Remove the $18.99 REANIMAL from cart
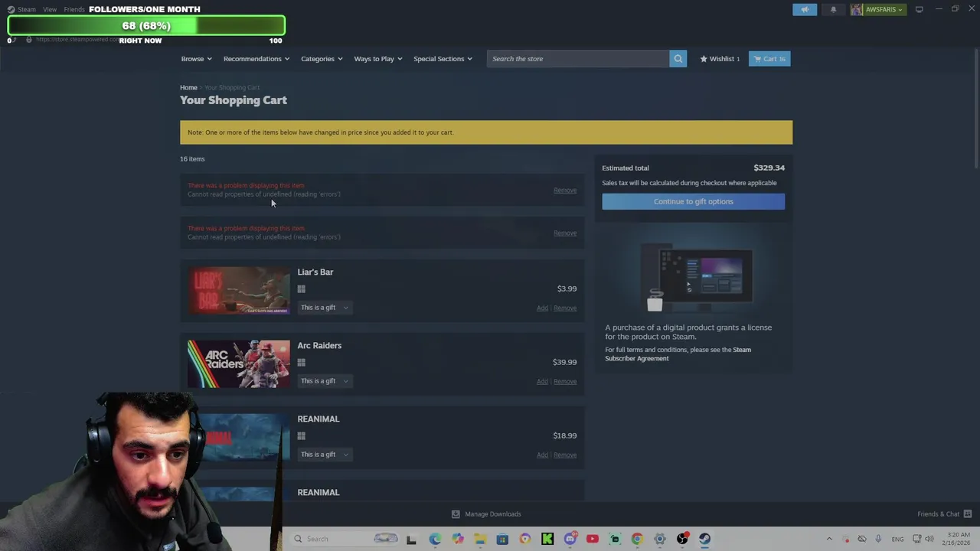 [x=565, y=455]
